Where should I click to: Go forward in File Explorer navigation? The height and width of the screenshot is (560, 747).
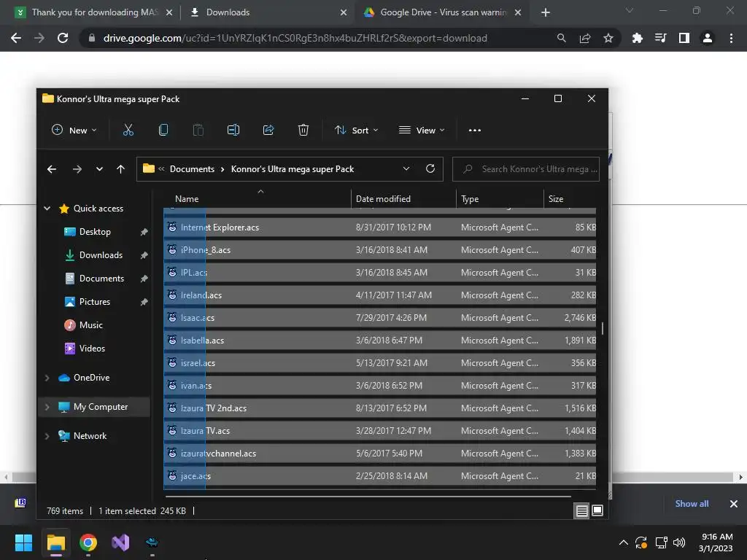pyautogui.click(x=77, y=169)
